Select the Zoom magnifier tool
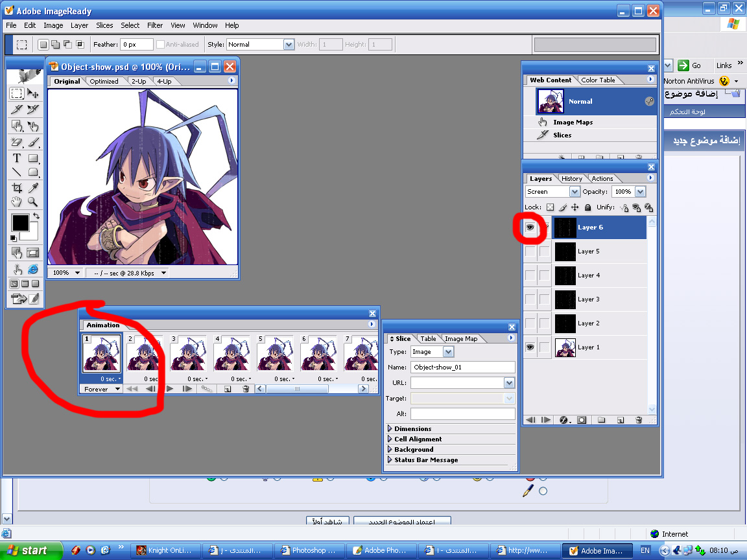The image size is (747, 560). coord(33,202)
